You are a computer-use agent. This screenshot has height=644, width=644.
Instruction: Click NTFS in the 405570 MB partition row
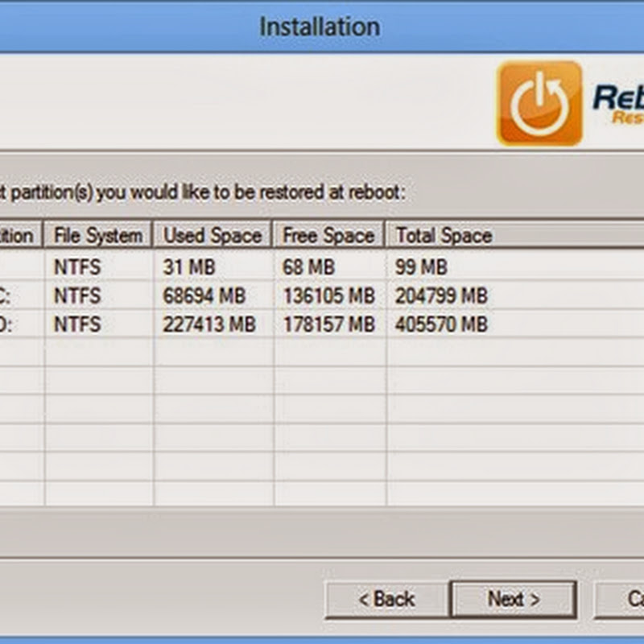coord(77,324)
